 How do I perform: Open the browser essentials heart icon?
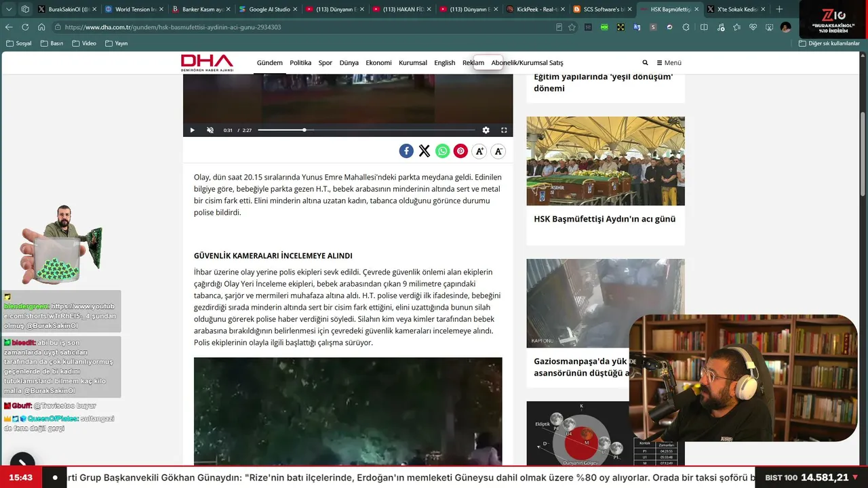tap(753, 27)
